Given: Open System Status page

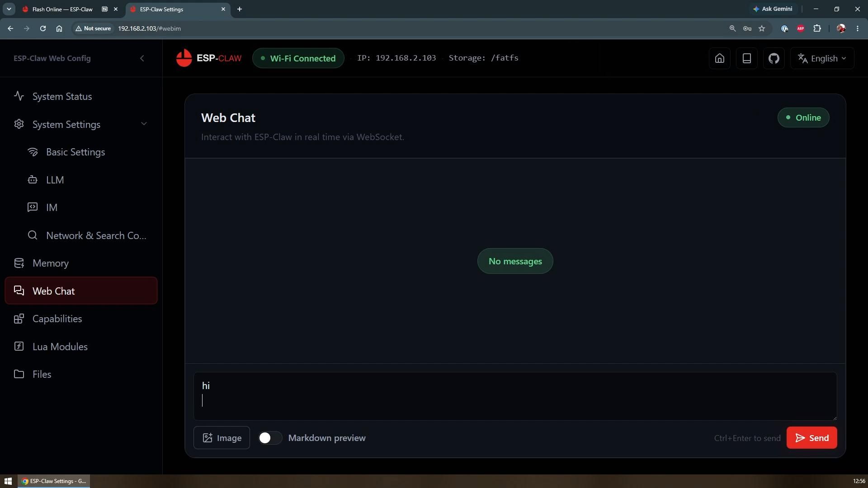Looking at the screenshot, I should coord(81,96).
